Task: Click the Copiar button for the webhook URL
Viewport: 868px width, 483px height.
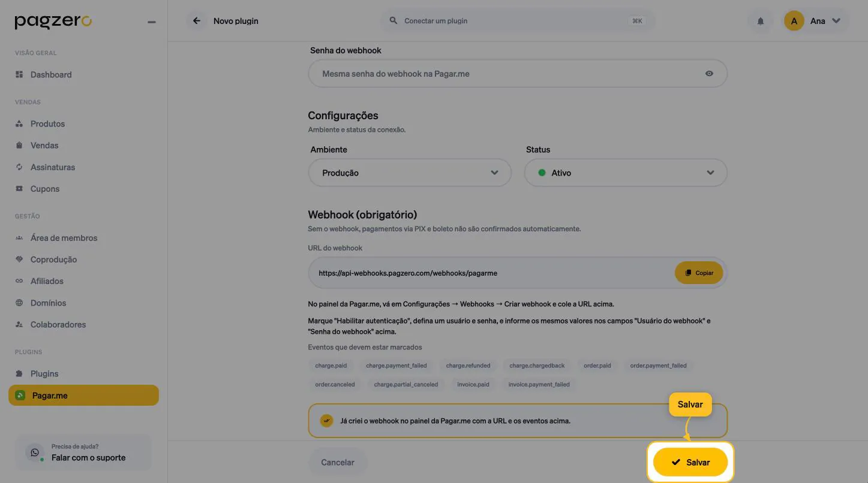Action: (x=699, y=273)
